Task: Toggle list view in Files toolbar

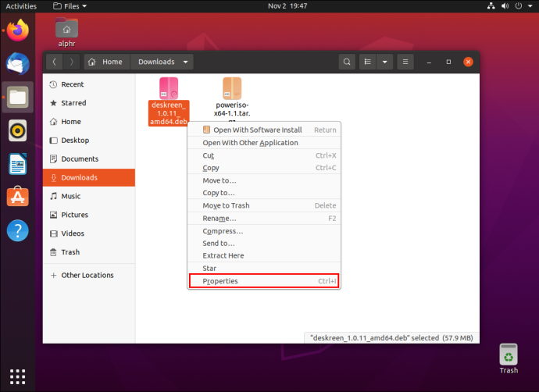Action: pyautogui.click(x=367, y=62)
